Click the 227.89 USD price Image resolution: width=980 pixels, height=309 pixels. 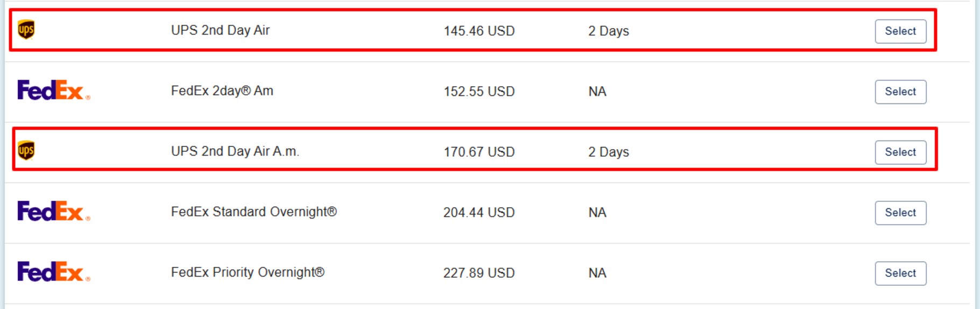(478, 273)
